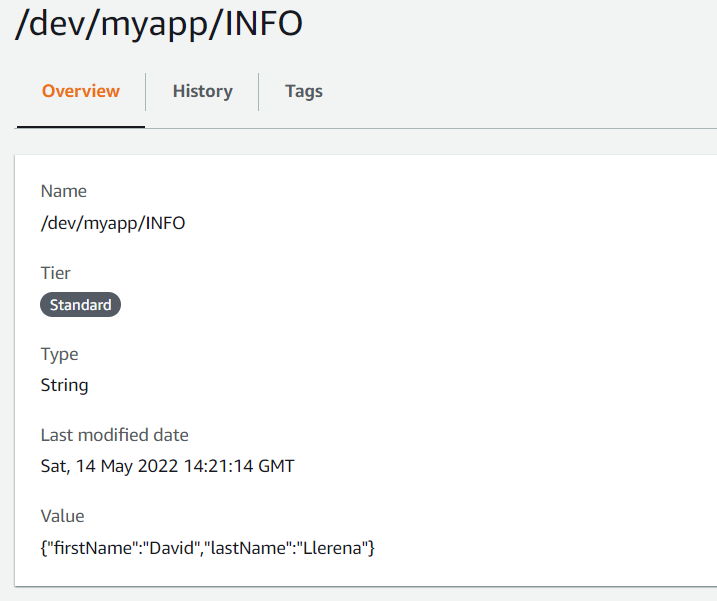Select the parameter name value /dev/myapp/INFO
The width and height of the screenshot is (717, 601).
pyautogui.click(x=112, y=223)
